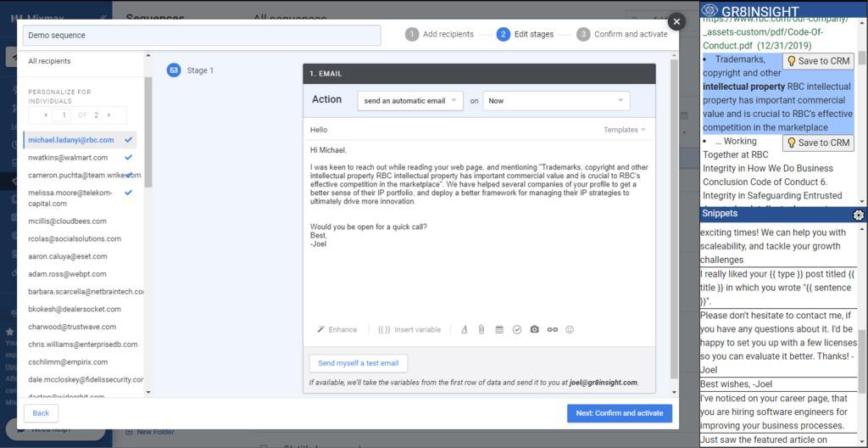Select recipient mcillis@cloudbees.com
868x448 pixels.
click(68, 221)
